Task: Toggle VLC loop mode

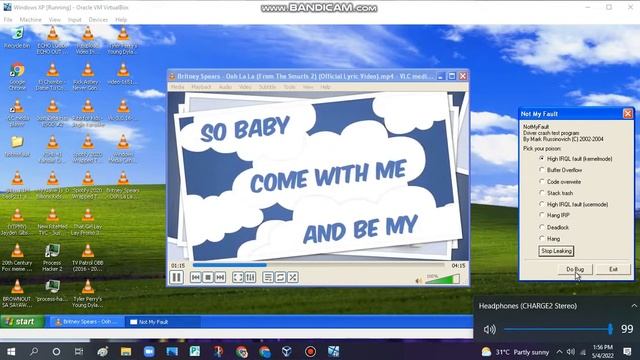Action: pos(280,278)
